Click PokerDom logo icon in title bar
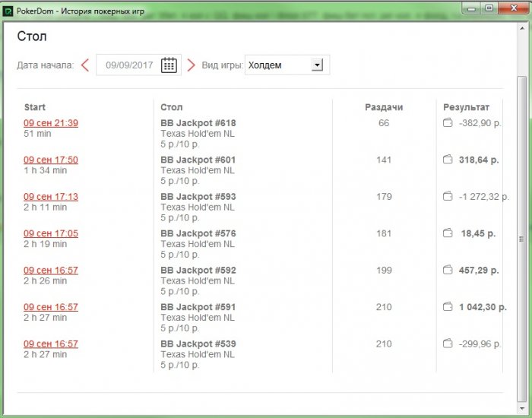Viewport: 532px width, 418px height. [8, 11]
